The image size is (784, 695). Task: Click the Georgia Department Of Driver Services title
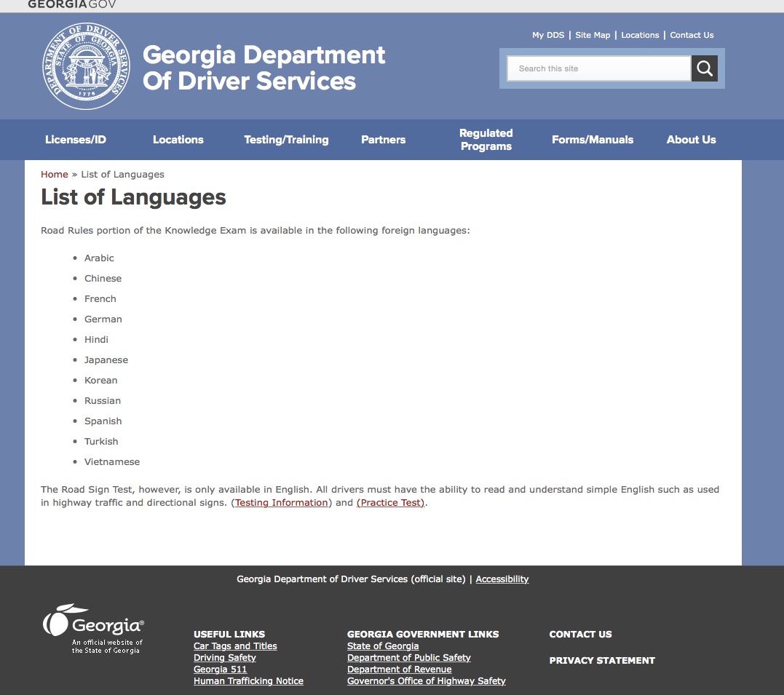pyautogui.click(x=264, y=68)
